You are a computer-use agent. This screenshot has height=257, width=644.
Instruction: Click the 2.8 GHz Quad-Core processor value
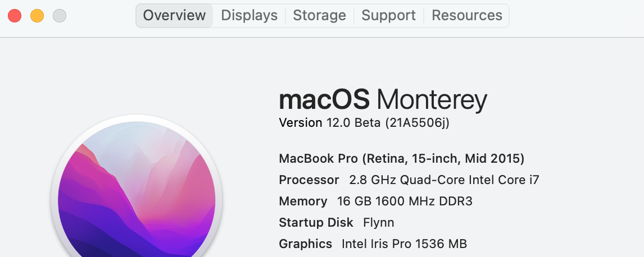pos(444,180)
